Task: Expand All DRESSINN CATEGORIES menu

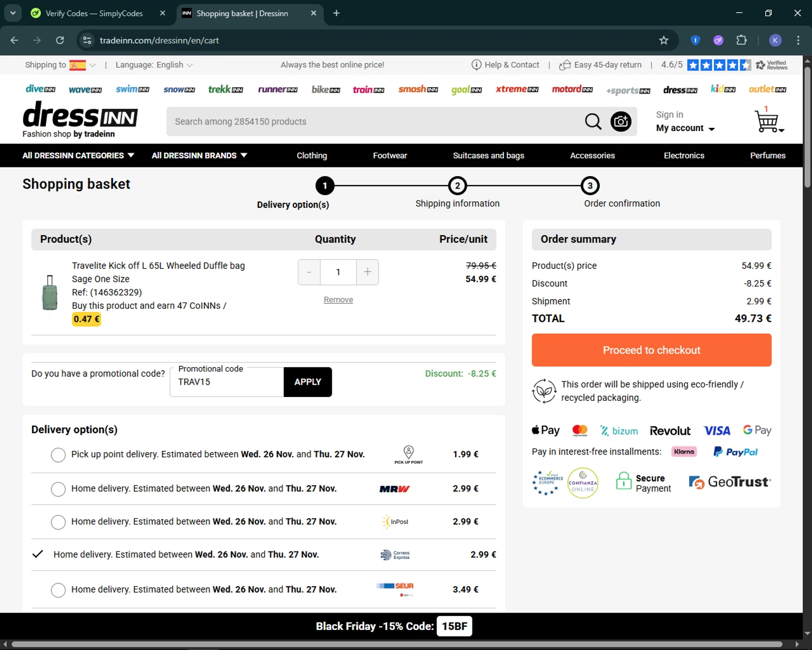Action: click(78, 155)
